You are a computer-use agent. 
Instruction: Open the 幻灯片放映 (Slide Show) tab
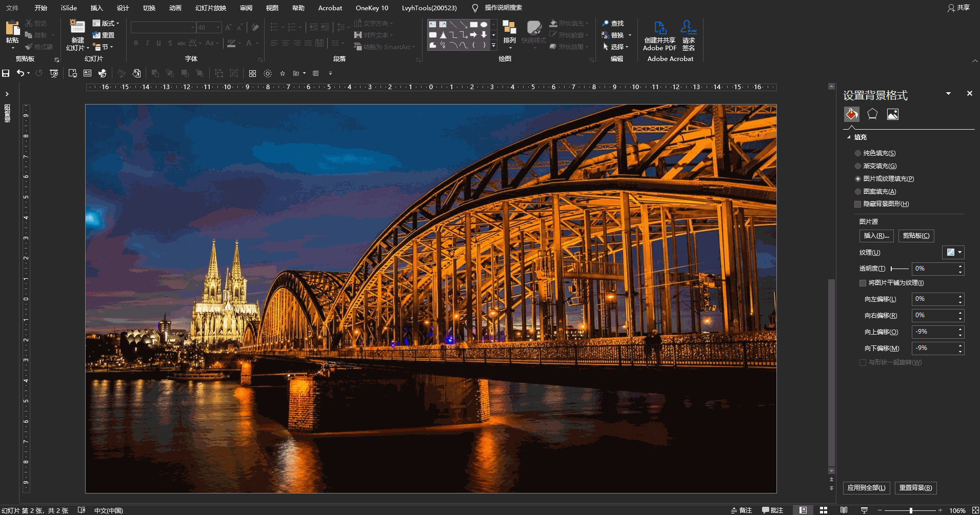(x=210, y=8)
